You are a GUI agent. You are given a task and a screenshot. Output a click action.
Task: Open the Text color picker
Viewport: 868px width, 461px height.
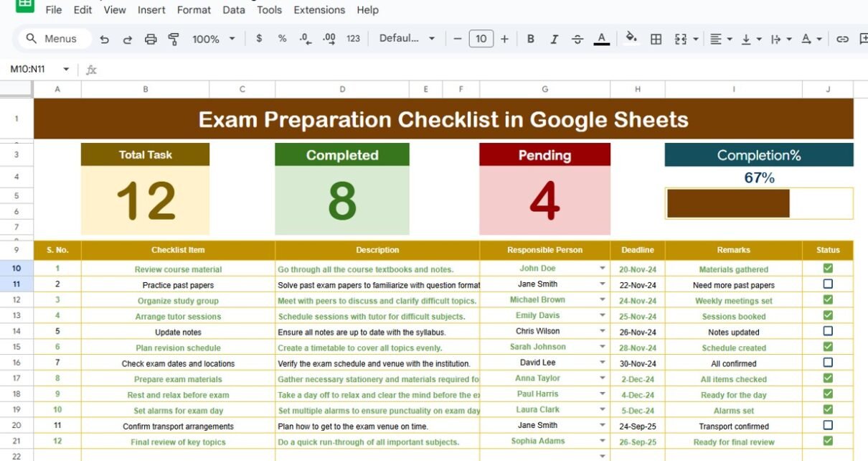coord(602,39)
